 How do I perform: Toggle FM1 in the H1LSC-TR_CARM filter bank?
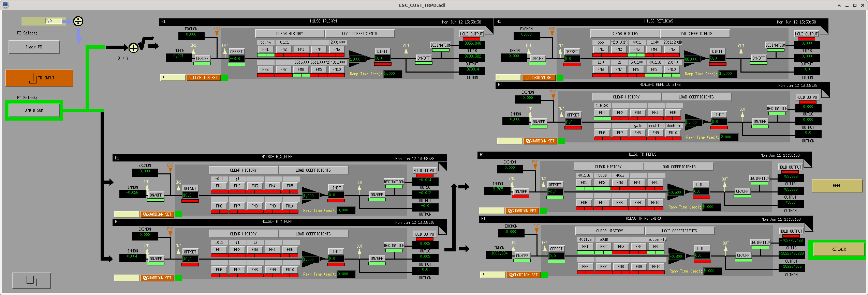pyautogui.click(x=265, y=49)
